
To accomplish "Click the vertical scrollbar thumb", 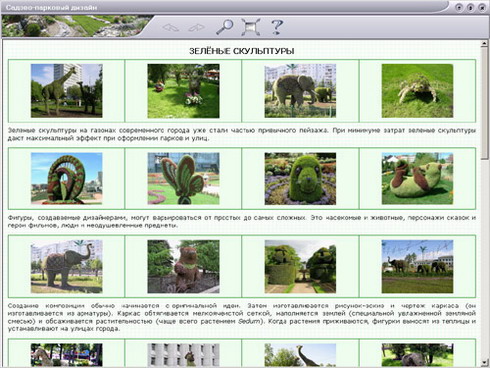I will pyautogui.click(x=484, y=103).
